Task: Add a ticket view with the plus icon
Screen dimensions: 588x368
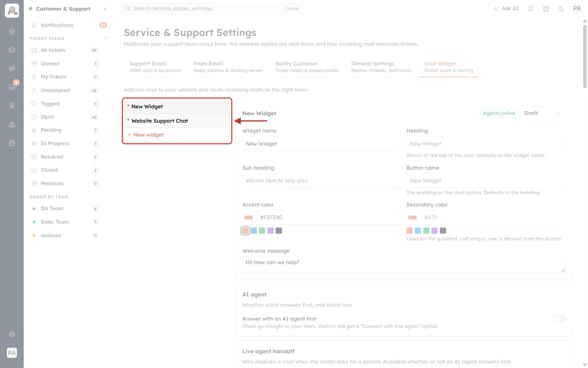Action: pyautogui.click(x=106, y=38)
